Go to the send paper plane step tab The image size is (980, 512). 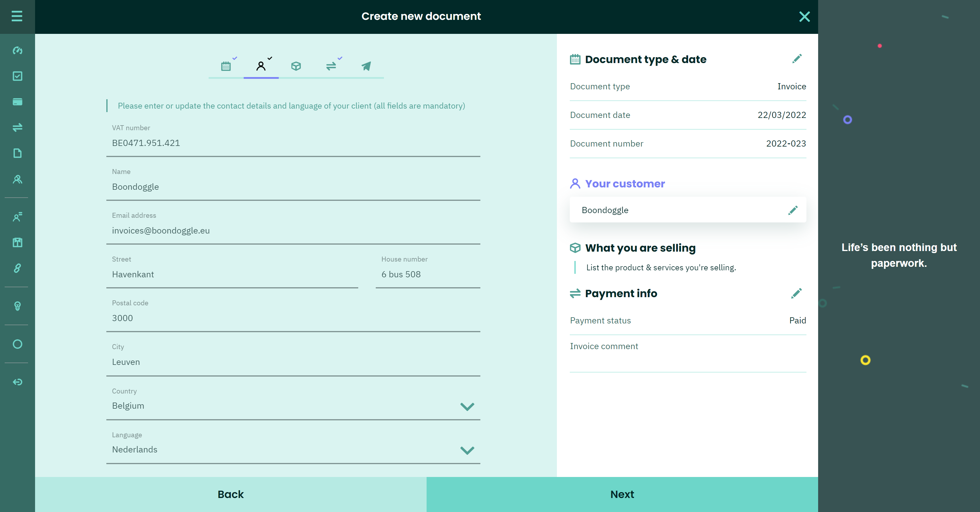(x=366, y=66)
